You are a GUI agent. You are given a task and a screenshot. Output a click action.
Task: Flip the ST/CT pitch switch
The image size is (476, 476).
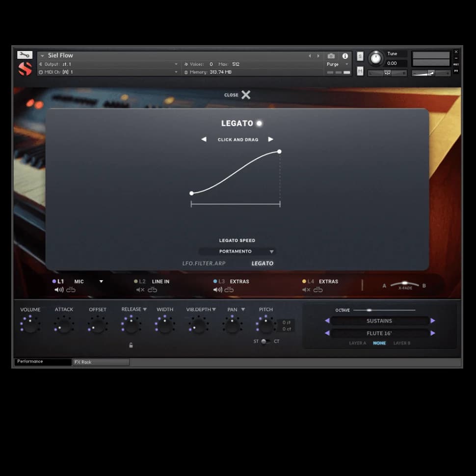pyautogui.click(x=264, y=342)
